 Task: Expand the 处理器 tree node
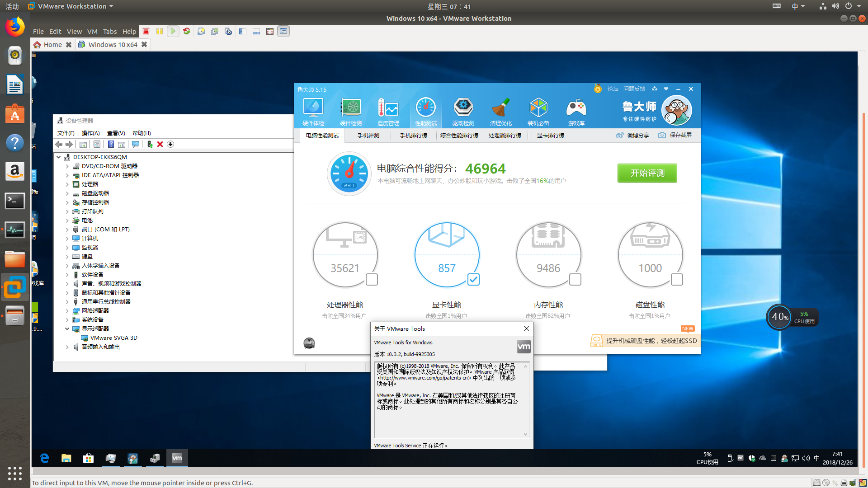click(x=67, y=184)
